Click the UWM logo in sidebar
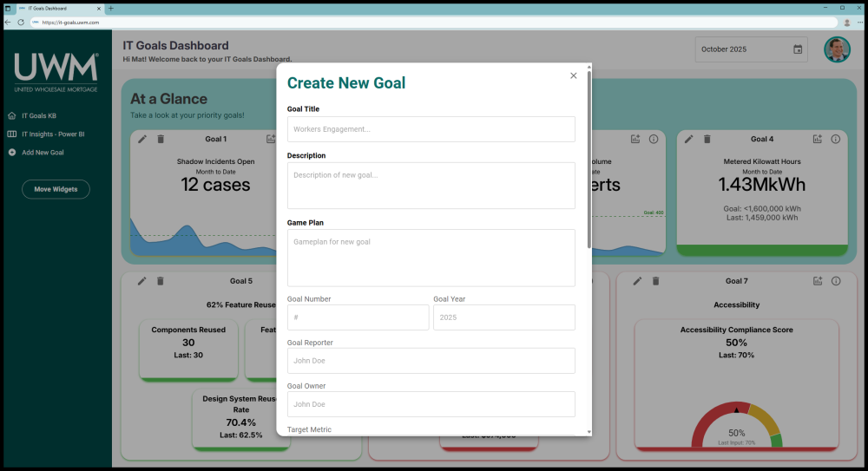 click(56, 73)
